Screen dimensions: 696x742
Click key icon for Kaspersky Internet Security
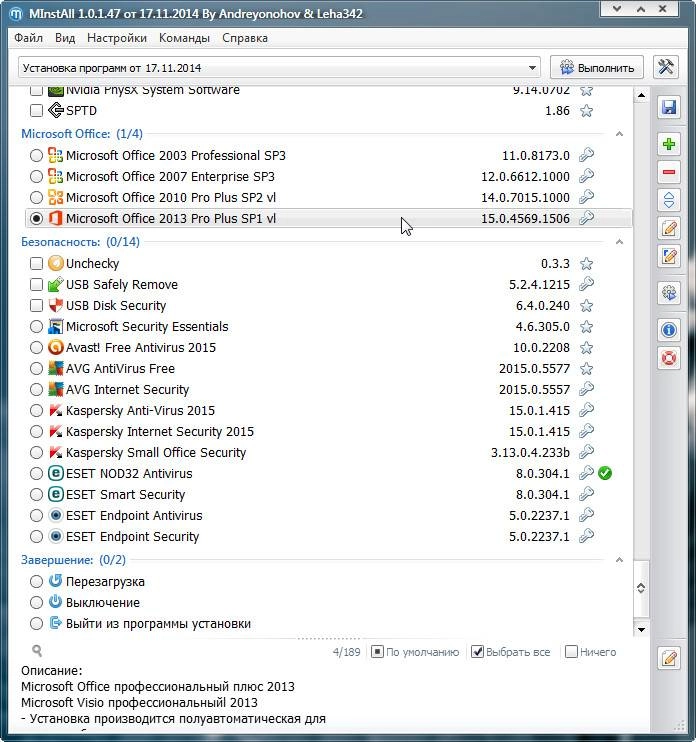pos(586,431)
